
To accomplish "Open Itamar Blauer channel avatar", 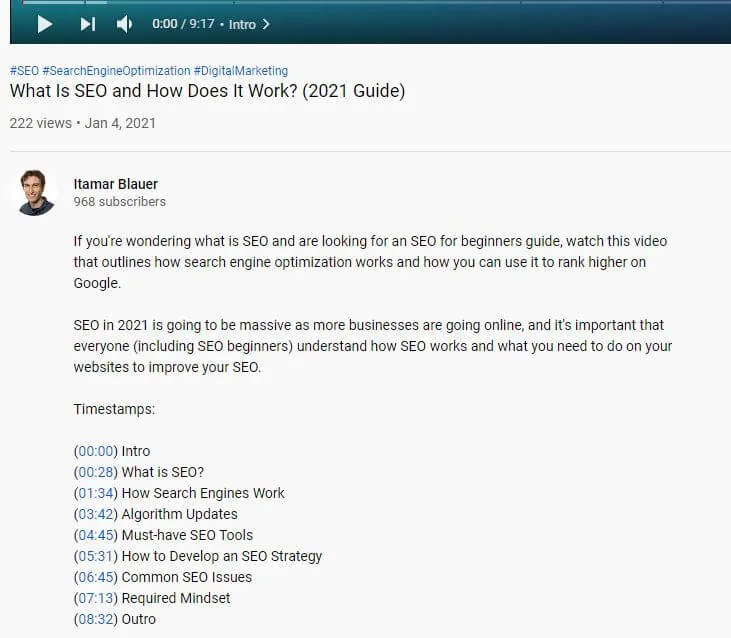I will click(34, 192).
